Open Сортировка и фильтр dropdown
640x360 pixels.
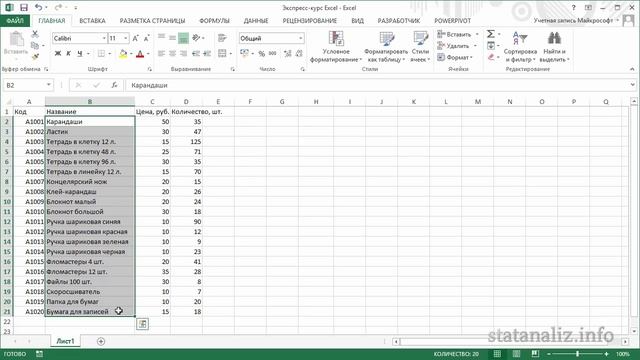click(x=520, y=47)
